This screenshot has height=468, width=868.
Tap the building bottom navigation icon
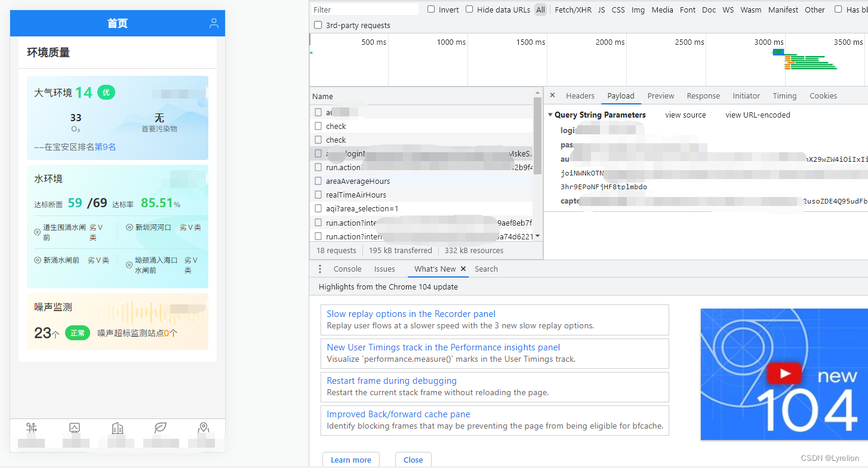point(118,428)
